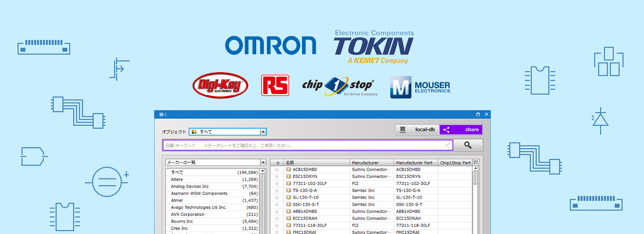Click FCI manufacturer cell for 77311-102-30LF
Image resolution: width=644 pixels, height=234 pixels.
356,183
